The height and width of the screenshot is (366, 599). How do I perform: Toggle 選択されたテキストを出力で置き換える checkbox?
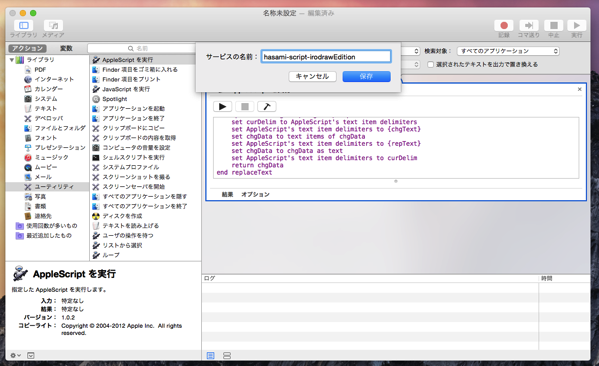[431, 65]
